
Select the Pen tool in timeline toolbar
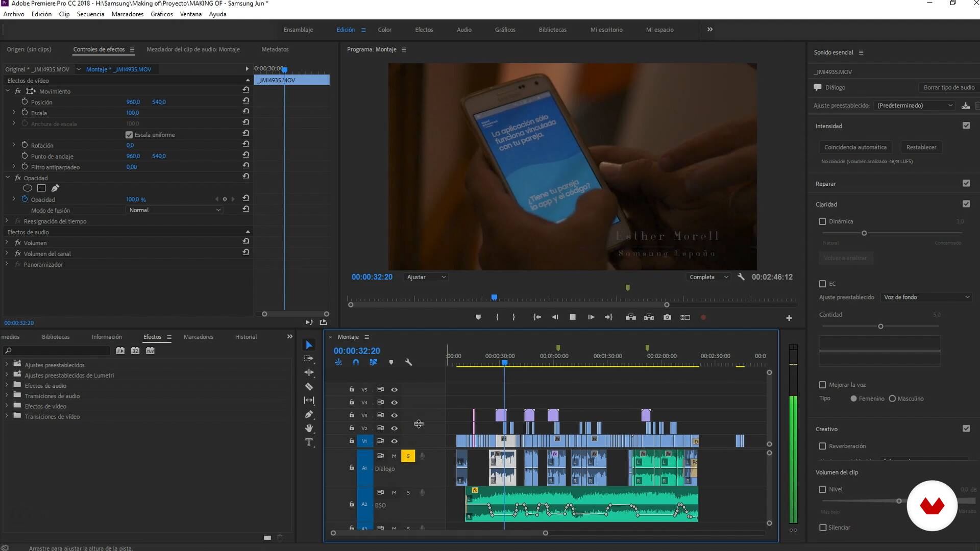point(309,414)
